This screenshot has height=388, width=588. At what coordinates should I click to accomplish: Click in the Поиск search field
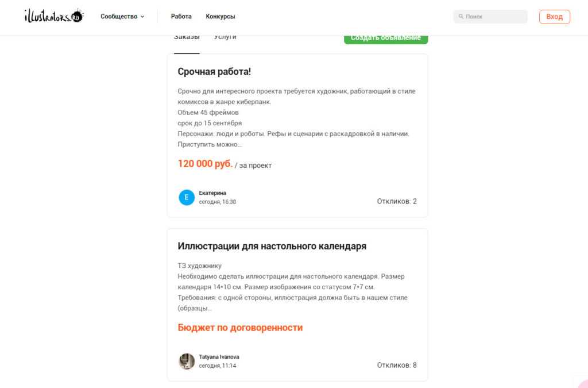coord(494,17)
